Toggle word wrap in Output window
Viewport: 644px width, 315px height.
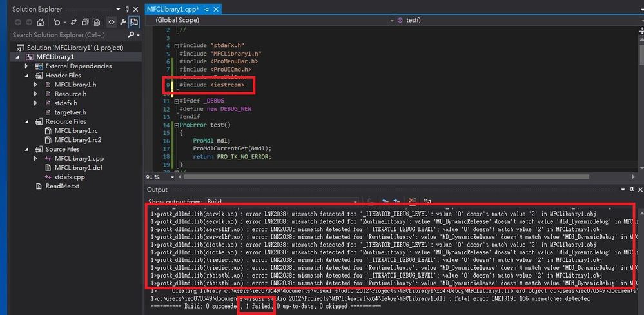point(426,202)
